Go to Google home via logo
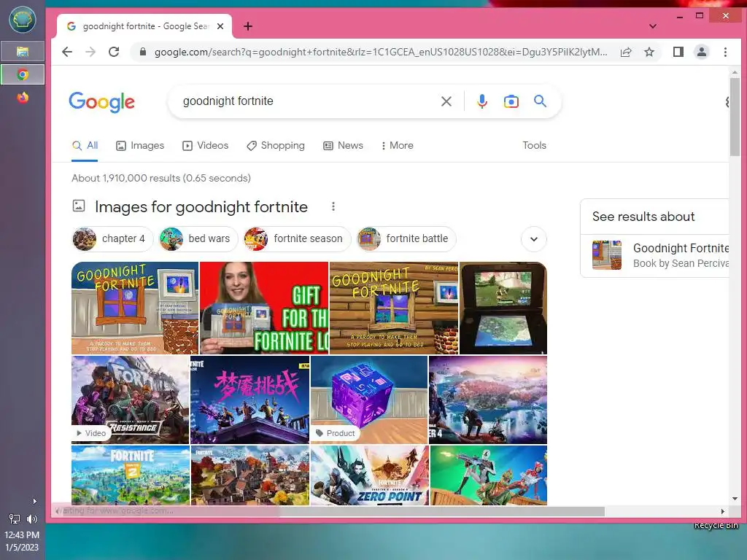The height and width of the screenshot is (560, 747). (x=102, y=102)
